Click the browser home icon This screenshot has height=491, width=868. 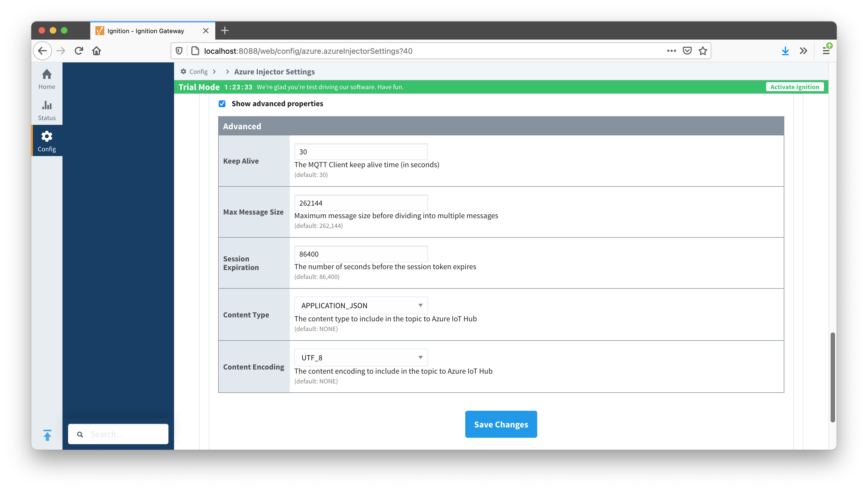(97, 51)
